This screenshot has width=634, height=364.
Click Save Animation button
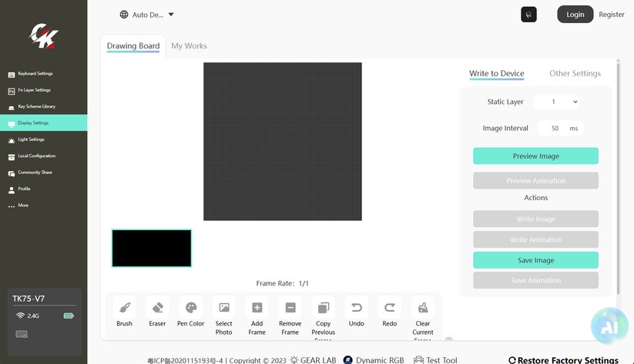point(535,280)
